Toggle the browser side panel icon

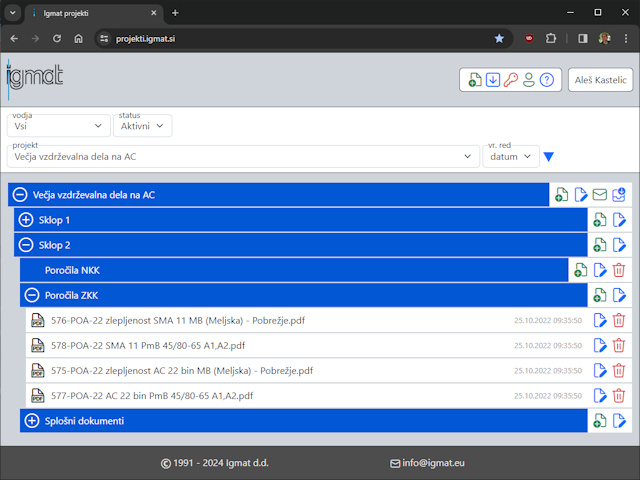tap(582, 38)
